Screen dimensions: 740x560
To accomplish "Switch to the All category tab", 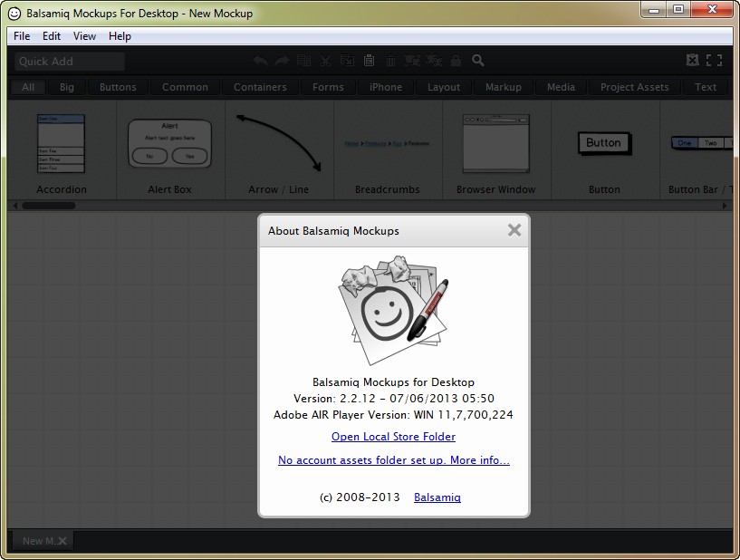I will tap(28, 87).
